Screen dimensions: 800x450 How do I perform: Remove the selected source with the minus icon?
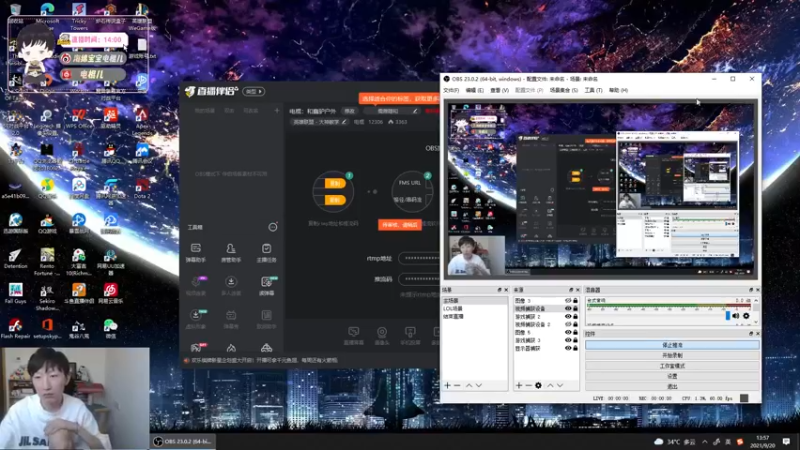click(x=529, y=385)
